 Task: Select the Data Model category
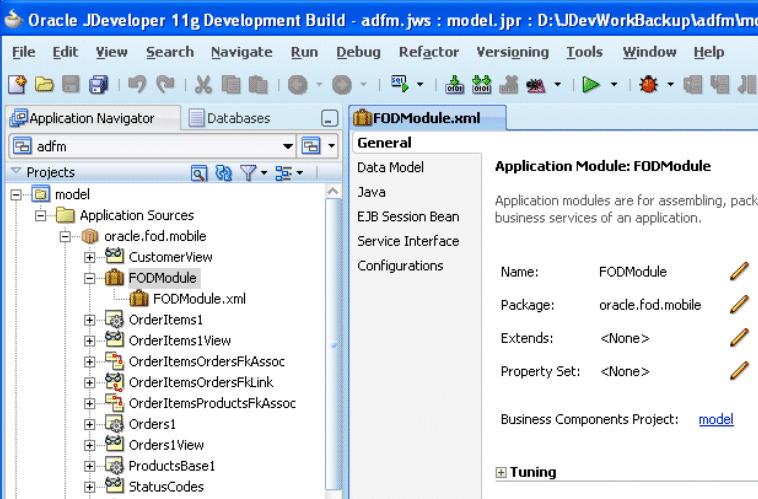pyautogui.click(x=391, y=167)
